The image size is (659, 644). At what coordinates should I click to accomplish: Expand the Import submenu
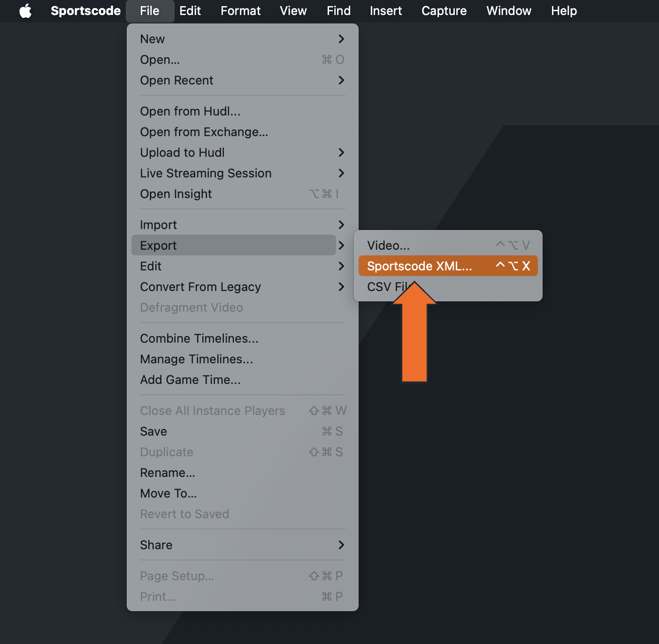[158, 224]
